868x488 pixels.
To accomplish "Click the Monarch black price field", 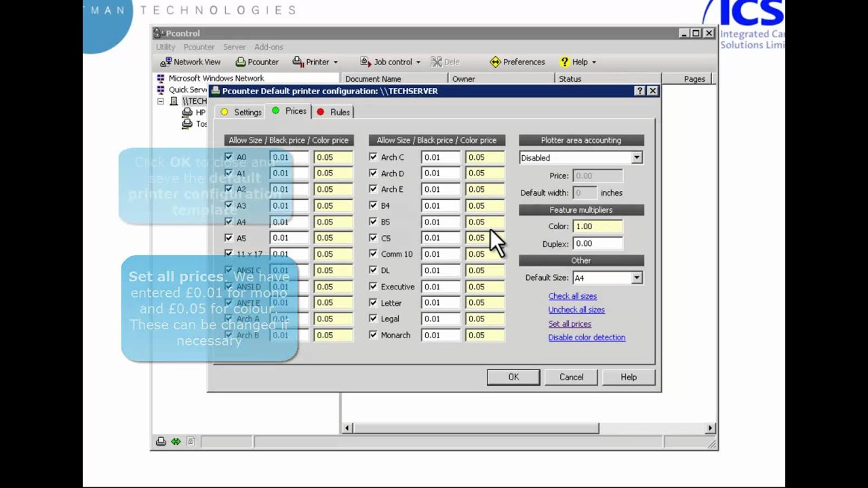I will tap(440, 335).
